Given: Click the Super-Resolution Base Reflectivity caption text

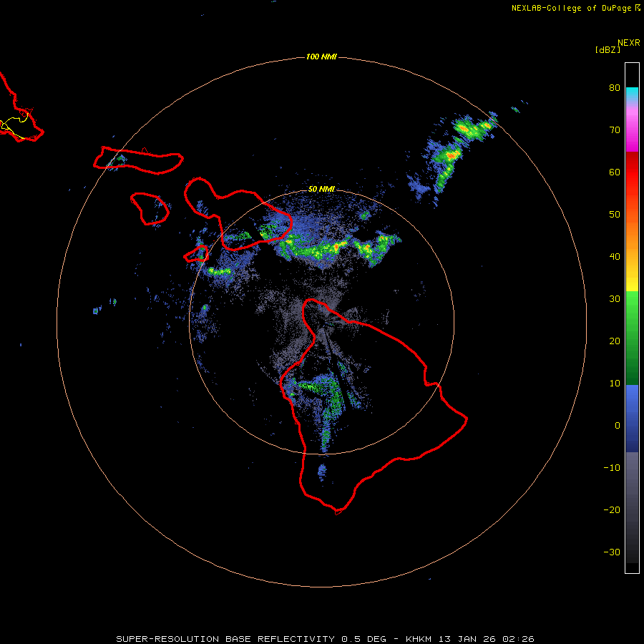Looking at the screenshot, I should click(x=251, y=639).
